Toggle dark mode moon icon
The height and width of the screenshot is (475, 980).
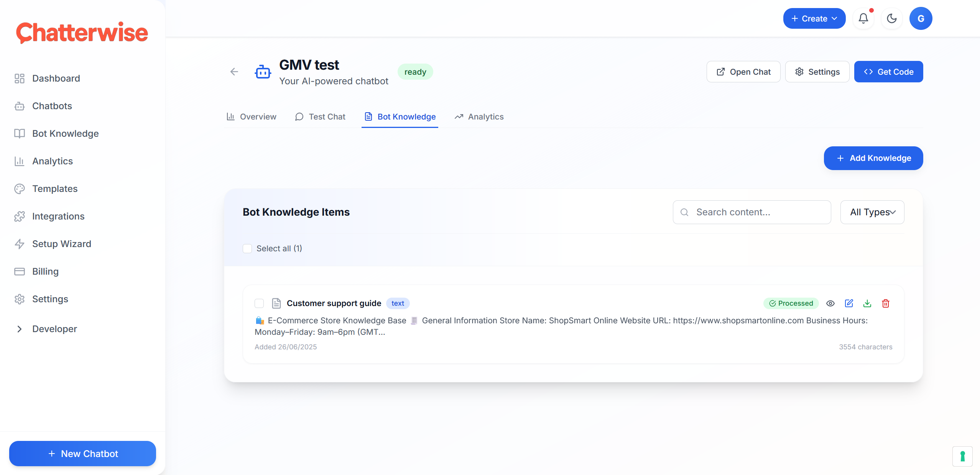pyautogui.click(x=891, y=18)
